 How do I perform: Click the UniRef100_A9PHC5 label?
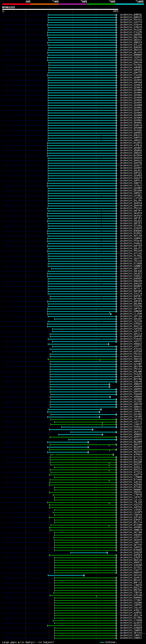[x=131, y=361]
